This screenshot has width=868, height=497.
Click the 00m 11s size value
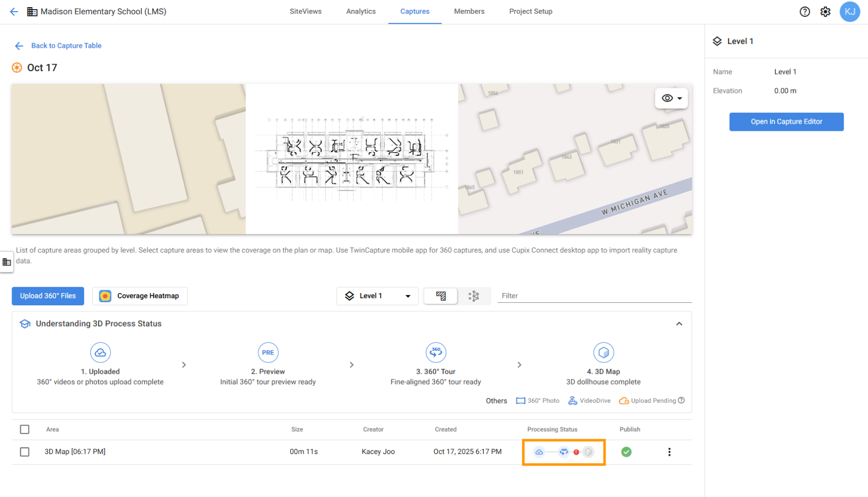(304, 452)
